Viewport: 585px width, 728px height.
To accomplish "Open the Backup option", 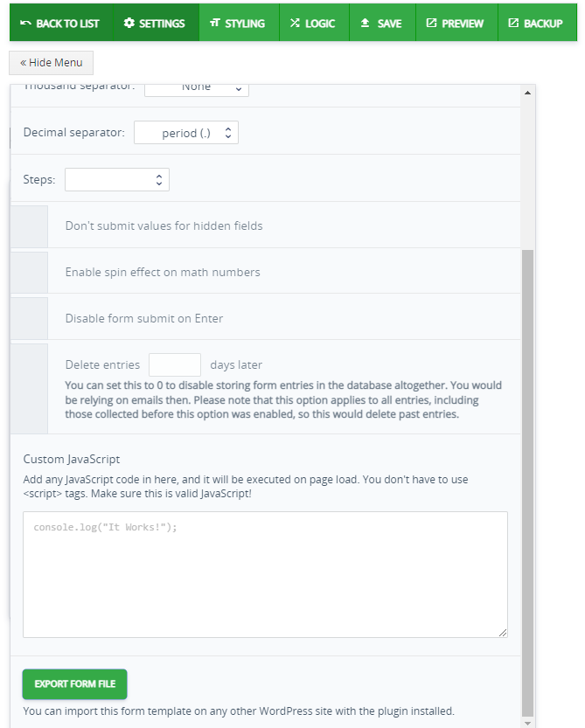I will pyautogui.click(x=537, y=23).
